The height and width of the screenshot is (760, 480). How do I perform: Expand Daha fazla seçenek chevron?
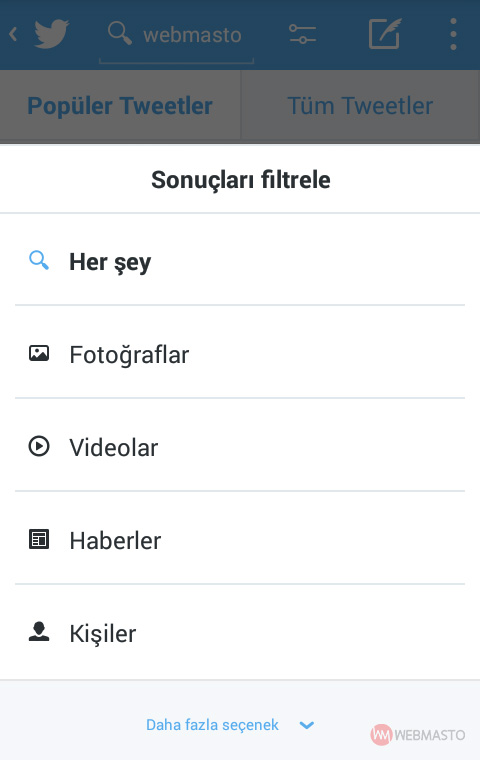pyautogui.click(x=306, y=725)
